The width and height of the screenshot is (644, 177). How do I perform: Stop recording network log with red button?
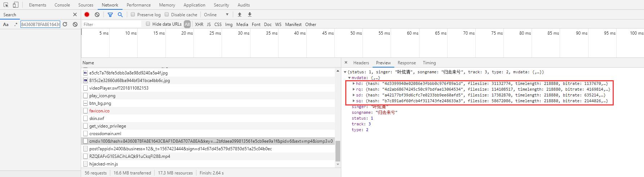point(87,14)
